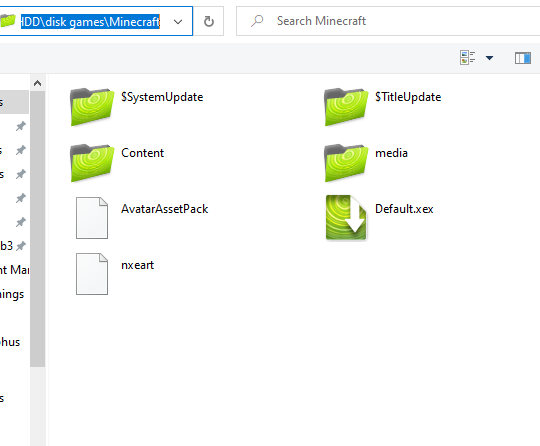Click the AvatarAssetPack file name
Screen dimensions: 540x446
165,209
